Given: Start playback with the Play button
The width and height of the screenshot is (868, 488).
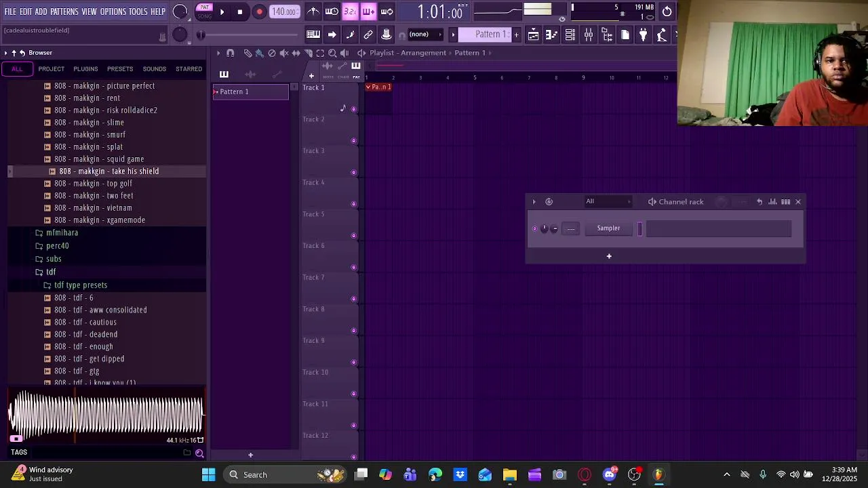Looking at the screenshot, I should pyautogui.click(x=222, y=12).
